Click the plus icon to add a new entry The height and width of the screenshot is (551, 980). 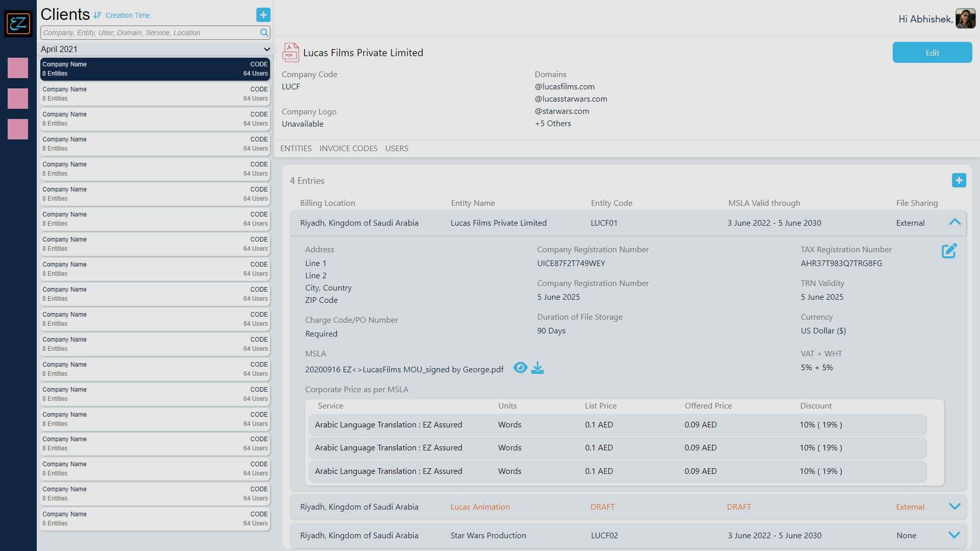pyautogui.click(x=960, y=180)
